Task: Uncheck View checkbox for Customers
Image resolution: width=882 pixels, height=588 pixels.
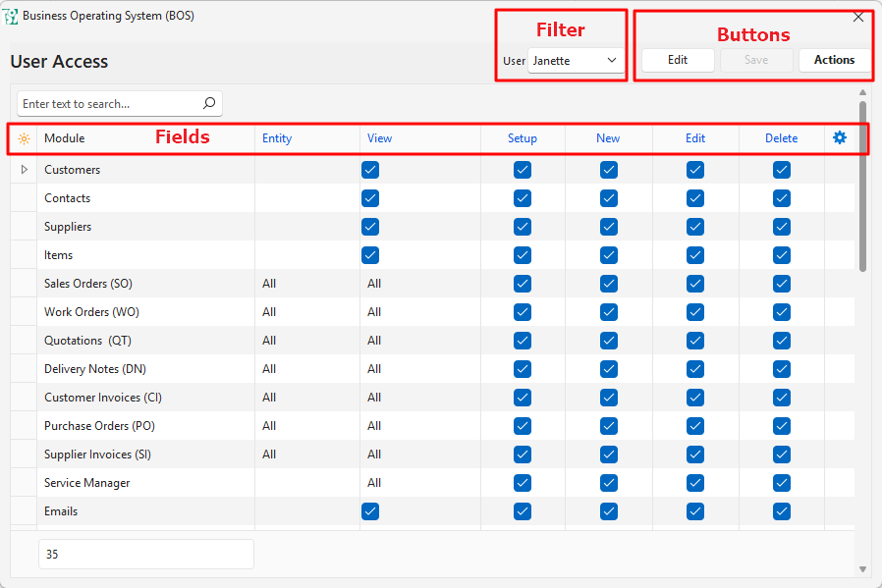Action: tap(370, 170)
